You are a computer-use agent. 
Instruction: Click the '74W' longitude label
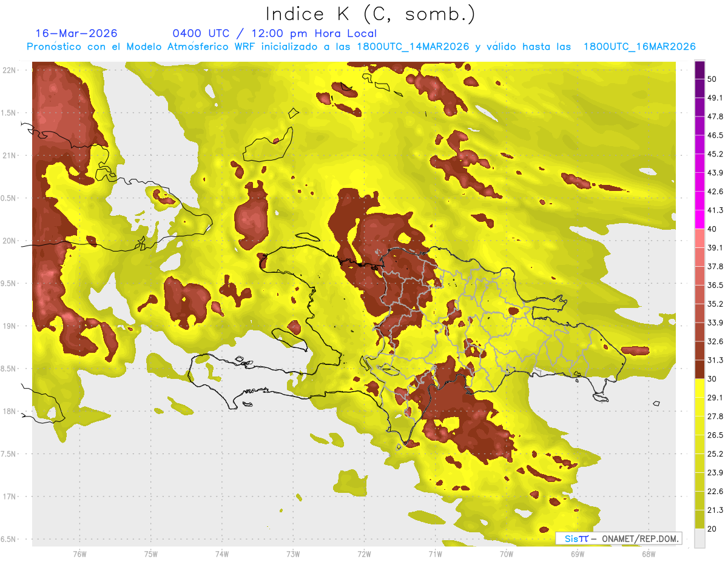(x=221, y=554)
